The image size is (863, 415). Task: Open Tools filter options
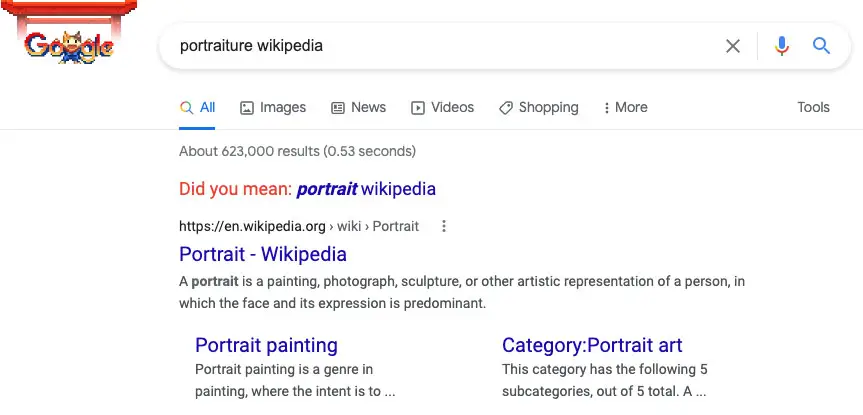(x=813, y=107)
